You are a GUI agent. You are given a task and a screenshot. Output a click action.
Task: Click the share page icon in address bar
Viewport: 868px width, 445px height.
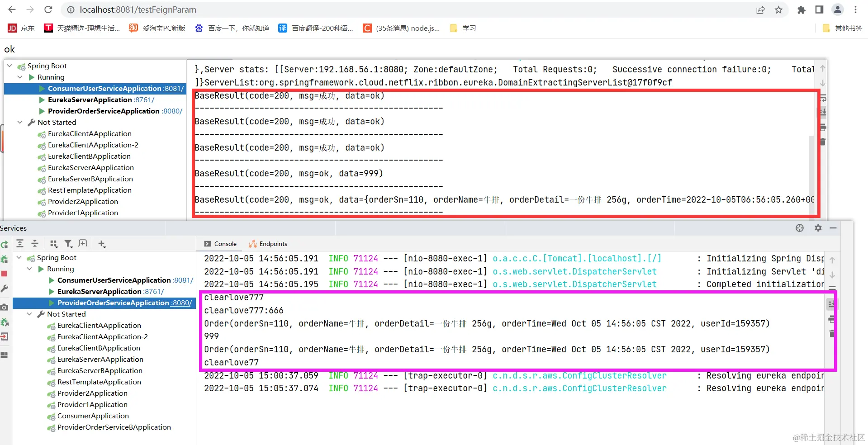point(760,10)
